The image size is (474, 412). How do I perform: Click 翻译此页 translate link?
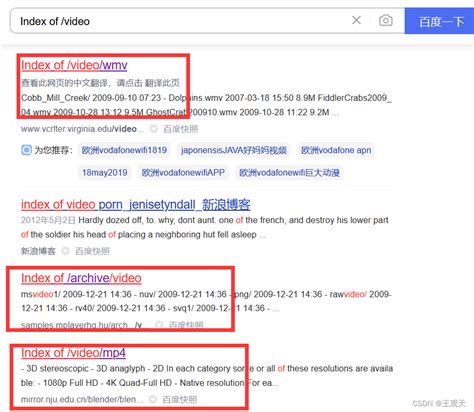pyautogui.click(x=162, y=83)
